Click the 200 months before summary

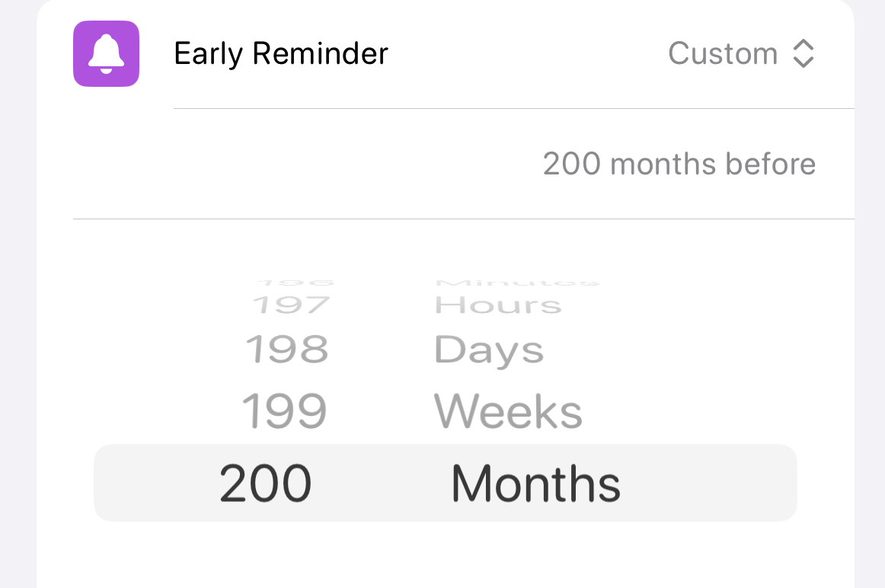click(x=679, y=164)
